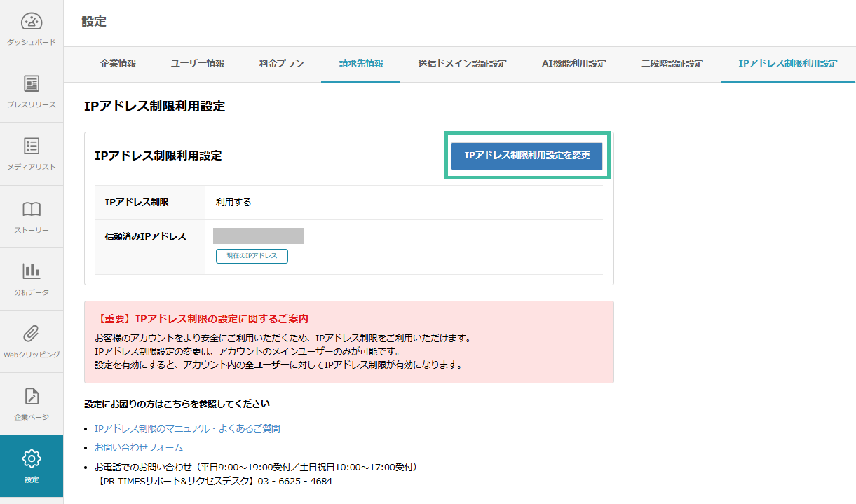Click the 現在のIPアドレス button

[252, 256]
